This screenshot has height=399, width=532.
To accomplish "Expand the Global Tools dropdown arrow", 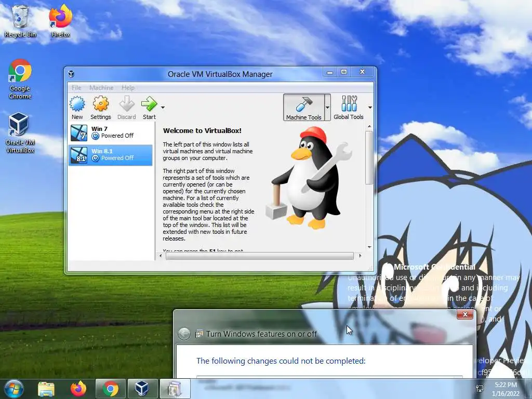I will (x=370, y=108).
